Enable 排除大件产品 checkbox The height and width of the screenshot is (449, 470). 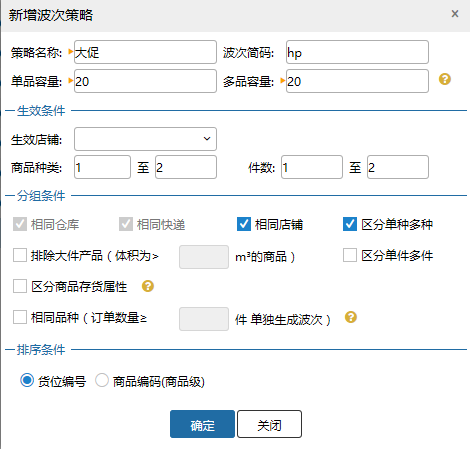[x=20, y=255]
